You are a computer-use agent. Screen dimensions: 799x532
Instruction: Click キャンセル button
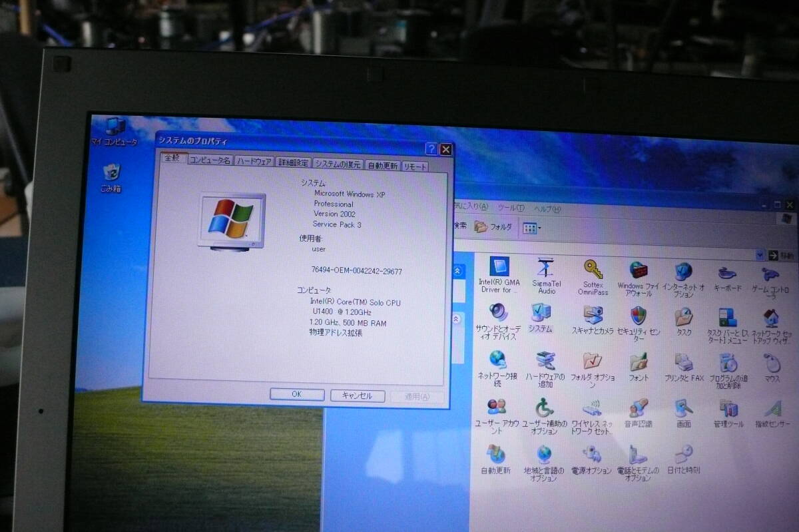click(x=358, y=396)
